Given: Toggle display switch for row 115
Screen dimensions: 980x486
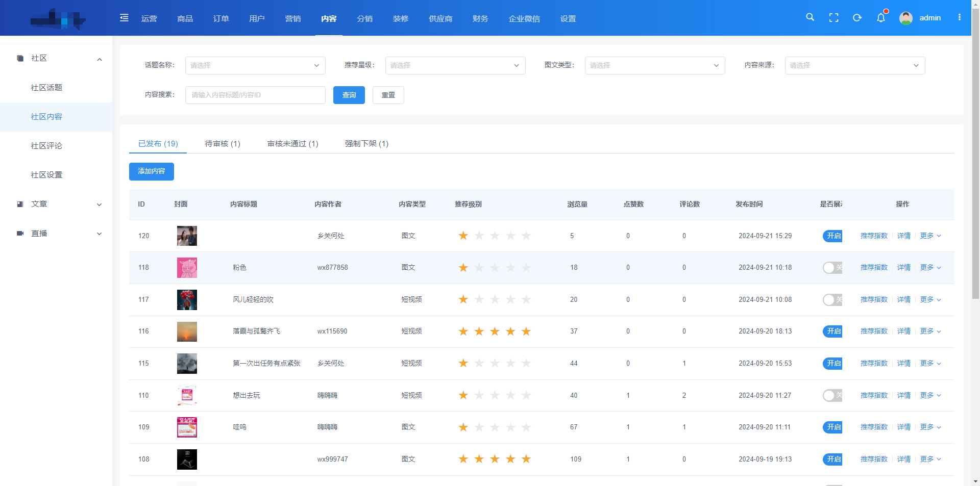Looking at the screenshot, I should pos(832,363).
